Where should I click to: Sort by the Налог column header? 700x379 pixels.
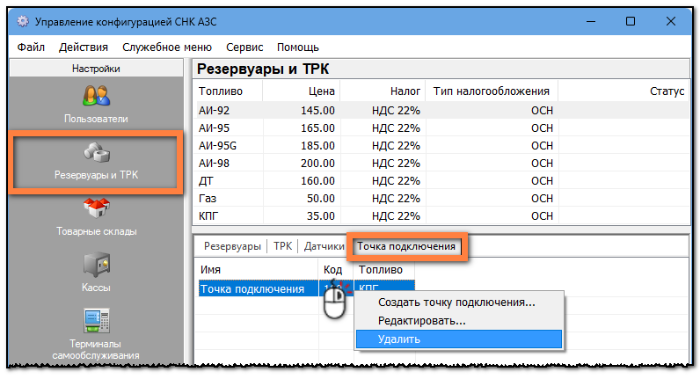[x=383, y=91]
